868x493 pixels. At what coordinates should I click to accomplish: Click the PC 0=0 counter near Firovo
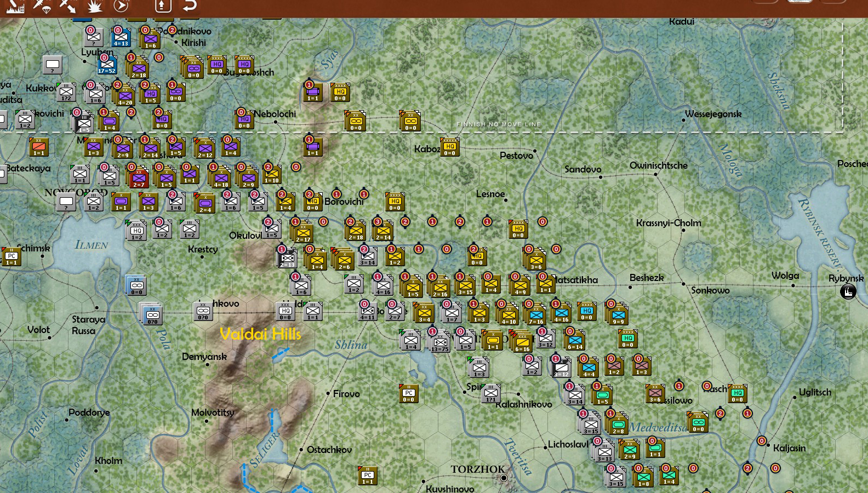coord(408,393)
